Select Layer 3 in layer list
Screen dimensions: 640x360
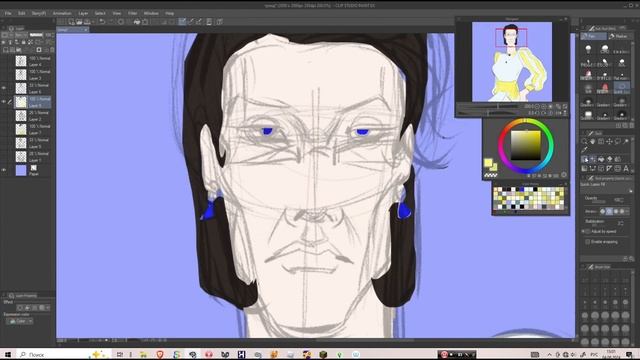33,75
